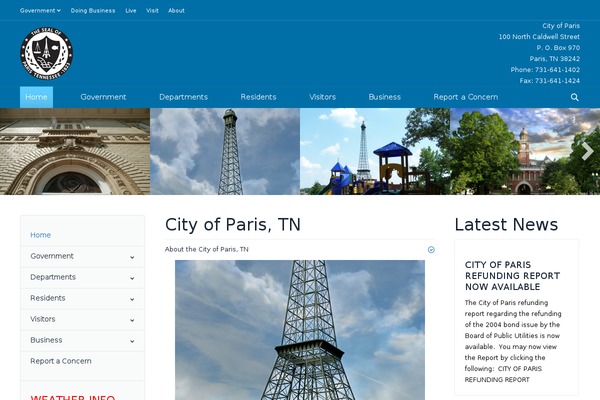Image resolution: width=600 pixels, height=400 pixels.
Task: View the Eiffel tower clouds banner image
Action: pos(225,152)
